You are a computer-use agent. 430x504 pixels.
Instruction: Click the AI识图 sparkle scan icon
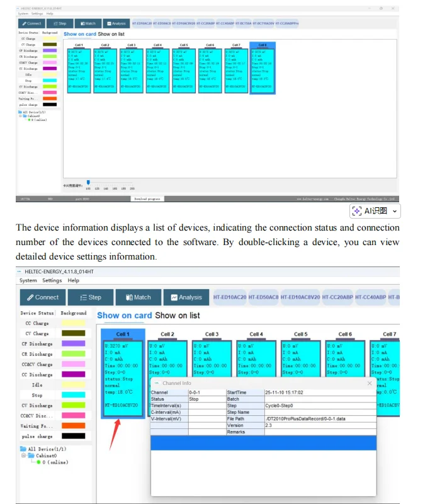tap(357, 211)
